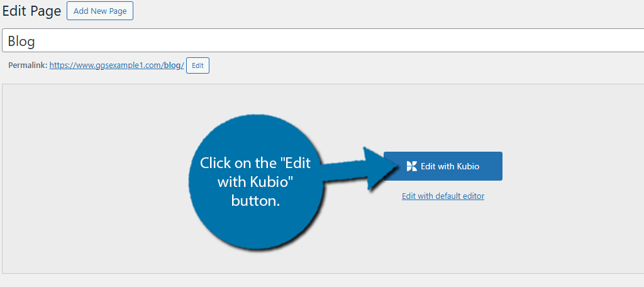This screenshot has height=287, width=644.
Task: Select the bold blog slug in permalink
Action: click(172, 65)
